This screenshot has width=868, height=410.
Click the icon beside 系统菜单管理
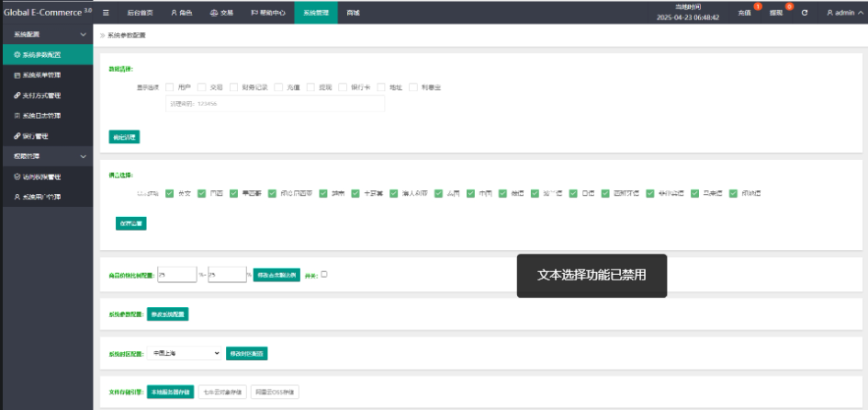tap(17, 74)
